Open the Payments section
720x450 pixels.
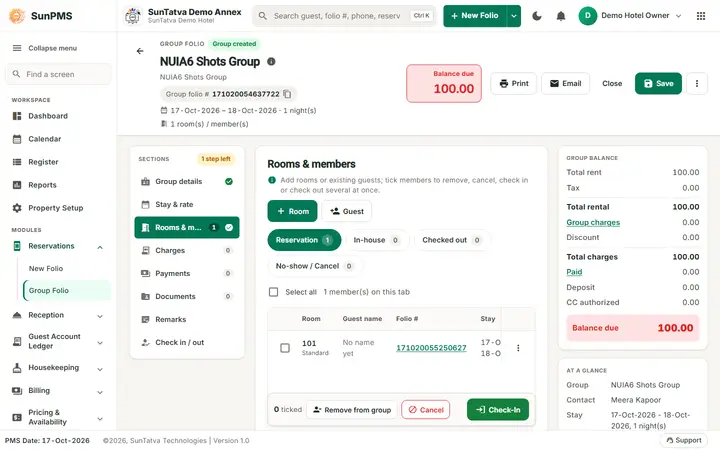click(187, 273)
